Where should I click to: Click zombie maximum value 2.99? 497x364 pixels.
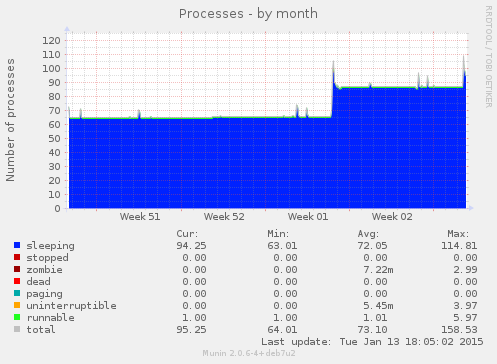[x=465, y=270]
